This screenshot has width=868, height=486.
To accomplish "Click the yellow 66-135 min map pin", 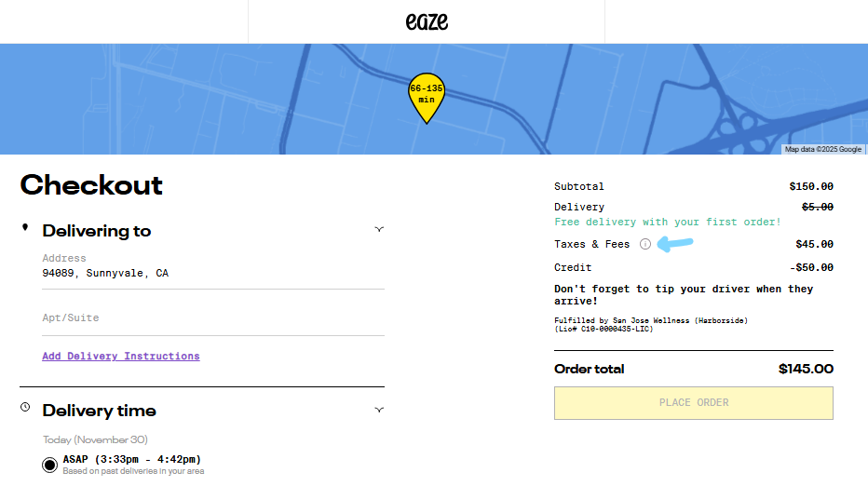I will pyautogui.click(x=427, y=95).
